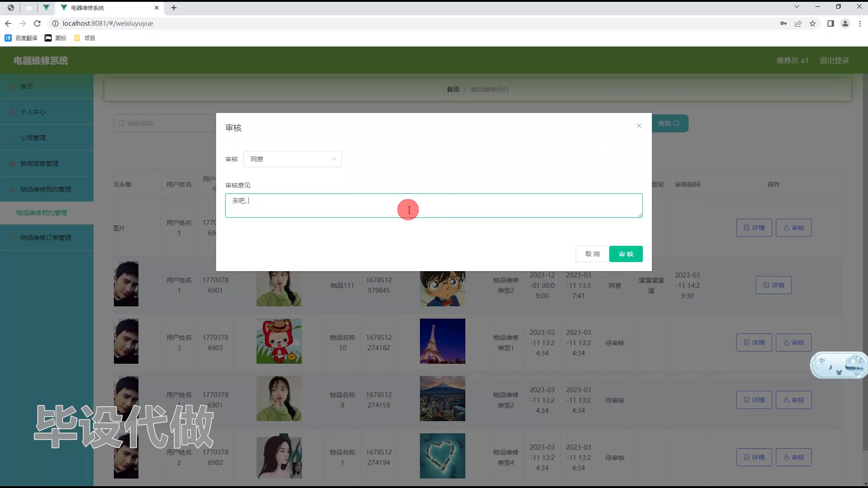Image resolution: width=868 pixels, height=488 pixels.
Task: Open a new browser tab
Action: coord(174,8)
